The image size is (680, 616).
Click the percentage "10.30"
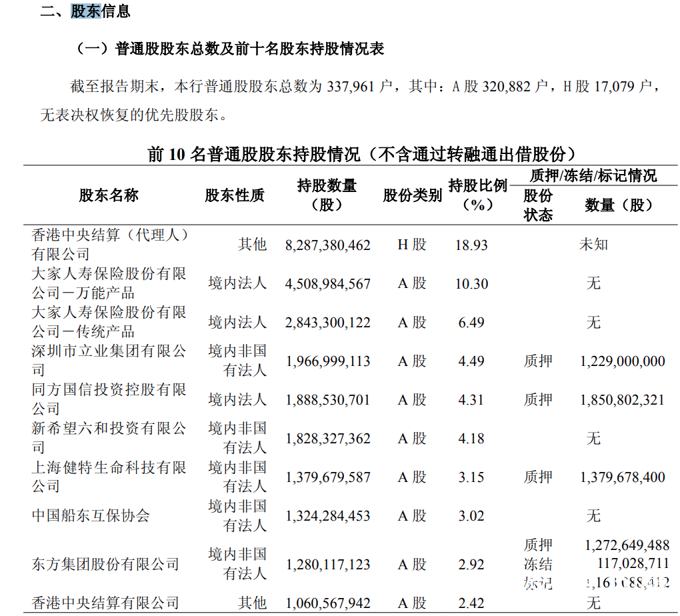click(471, 284)
